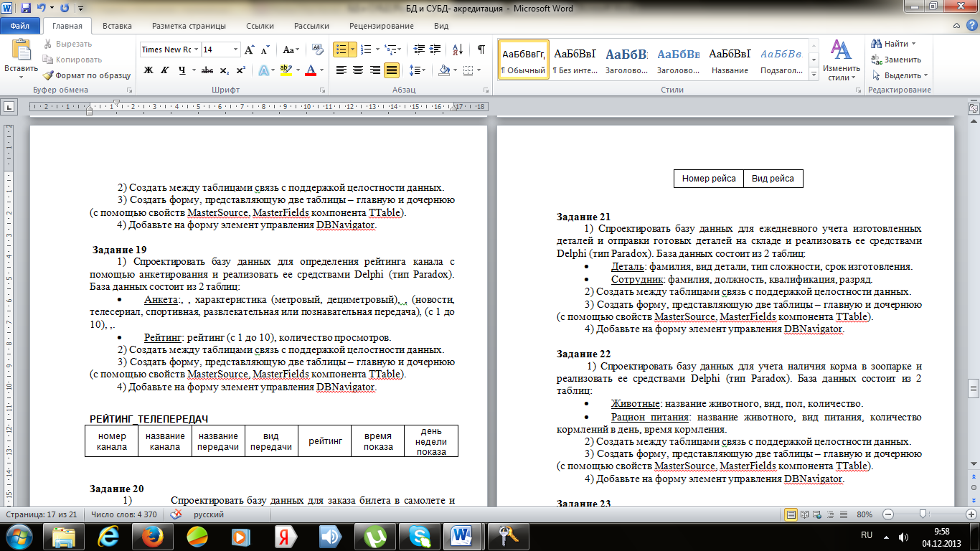Apply strikethrough (abc) formatting

click(x=207, y=70)
